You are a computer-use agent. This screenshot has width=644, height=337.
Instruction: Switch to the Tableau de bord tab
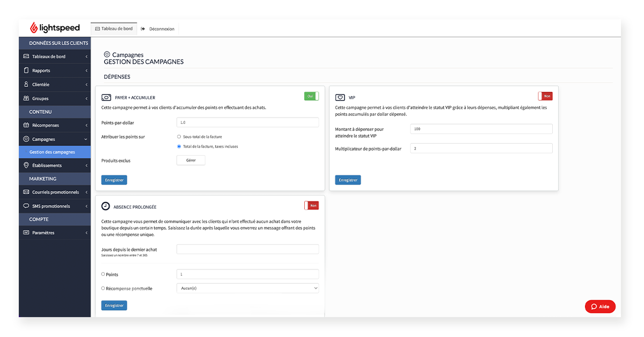pyautogui.click(x=113, y=28)
